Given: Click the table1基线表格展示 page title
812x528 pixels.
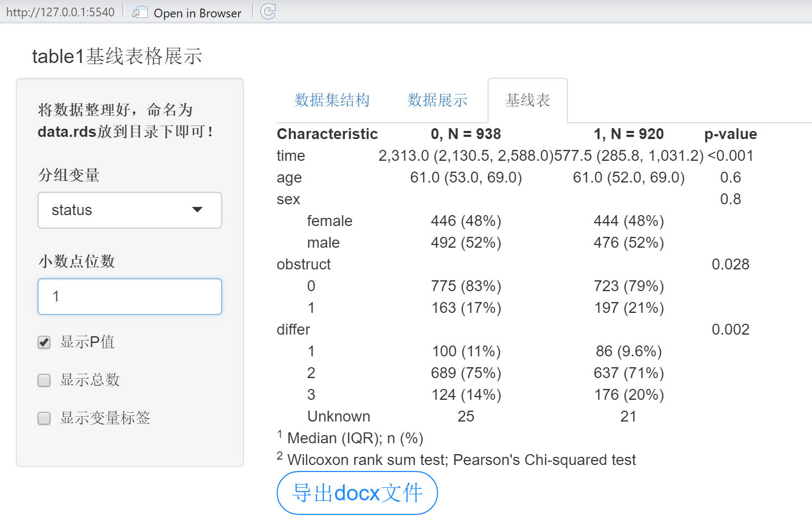Looking at the screenshot, I should click(x=117, y=56).
